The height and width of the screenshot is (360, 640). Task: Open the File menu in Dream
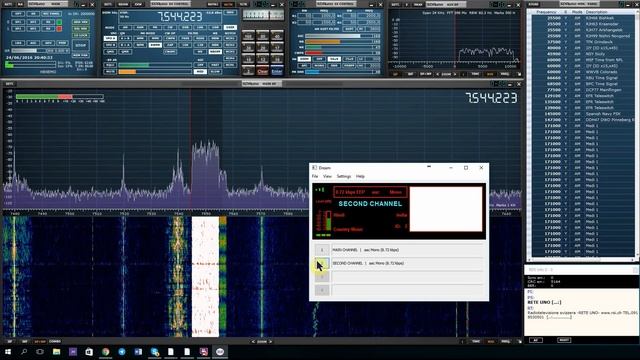[315, 176]
